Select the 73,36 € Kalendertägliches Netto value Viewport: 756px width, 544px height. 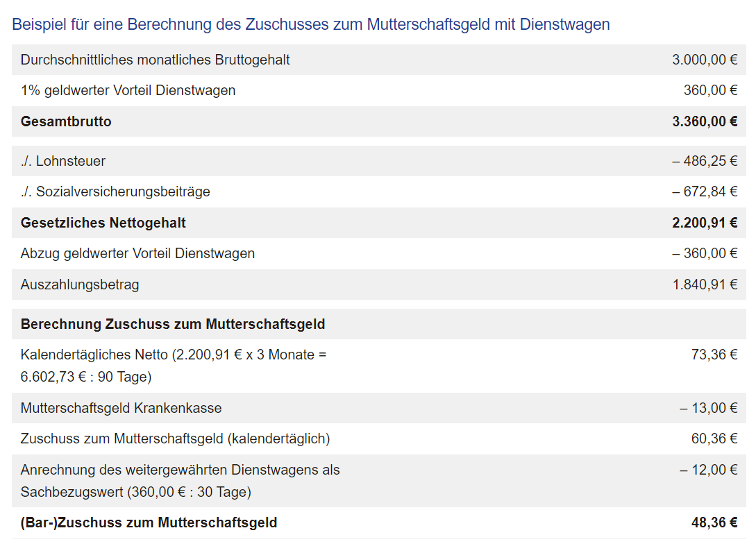(714, 355)
